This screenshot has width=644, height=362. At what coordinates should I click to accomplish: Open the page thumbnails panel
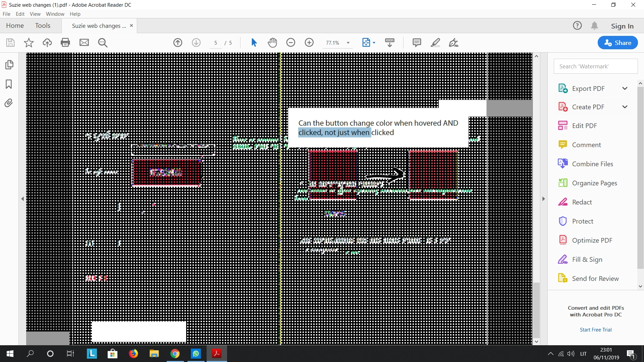[x=9, y=64]
